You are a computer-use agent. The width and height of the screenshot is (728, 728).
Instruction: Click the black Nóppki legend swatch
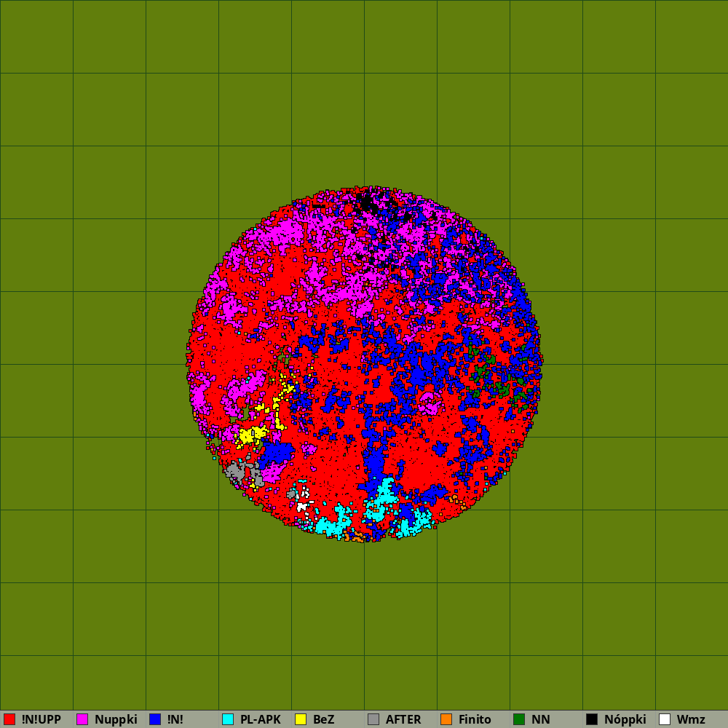(592, 719)
